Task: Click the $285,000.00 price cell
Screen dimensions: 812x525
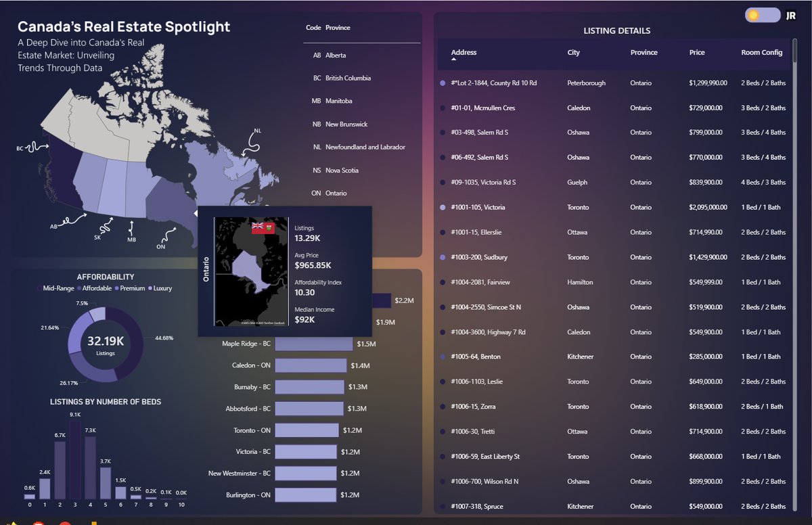Action: (x=706, y=357)
